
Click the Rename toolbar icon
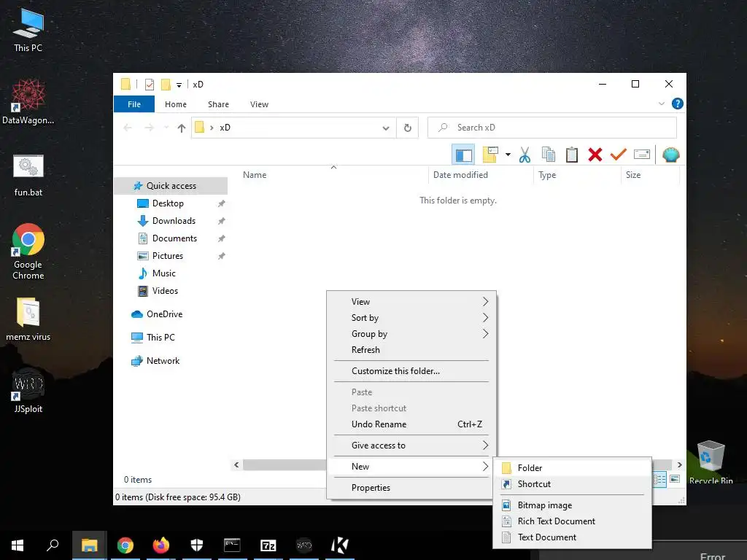[642, 155]
